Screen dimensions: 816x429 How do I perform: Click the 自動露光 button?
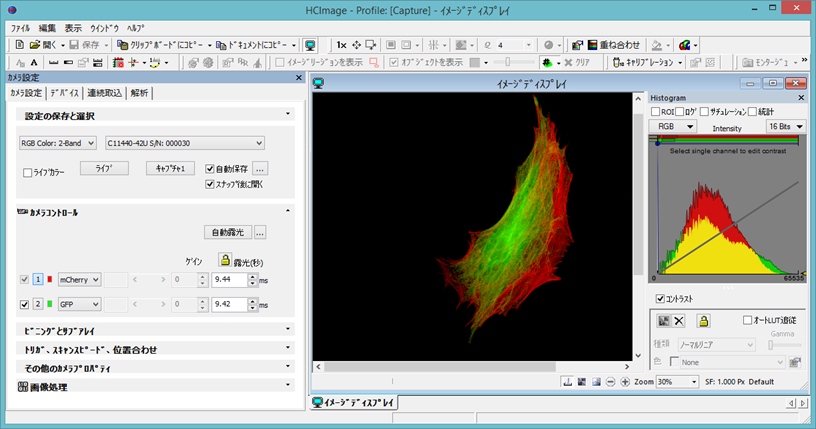point(226,232)
